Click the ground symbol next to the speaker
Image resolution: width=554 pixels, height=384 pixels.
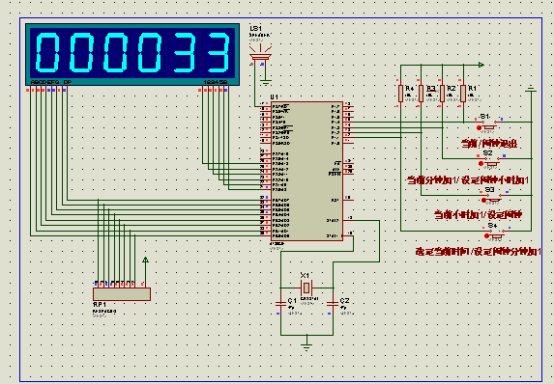(266, 83)
